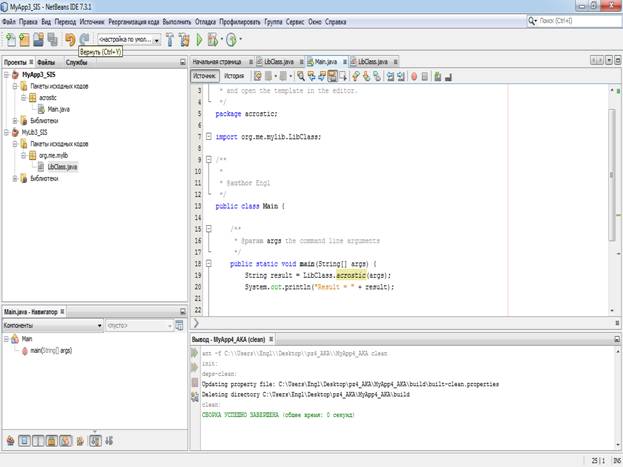The image size is (623, 467).
Task: Click the red Start Macro Recording icon
Action: pos(414,76)
